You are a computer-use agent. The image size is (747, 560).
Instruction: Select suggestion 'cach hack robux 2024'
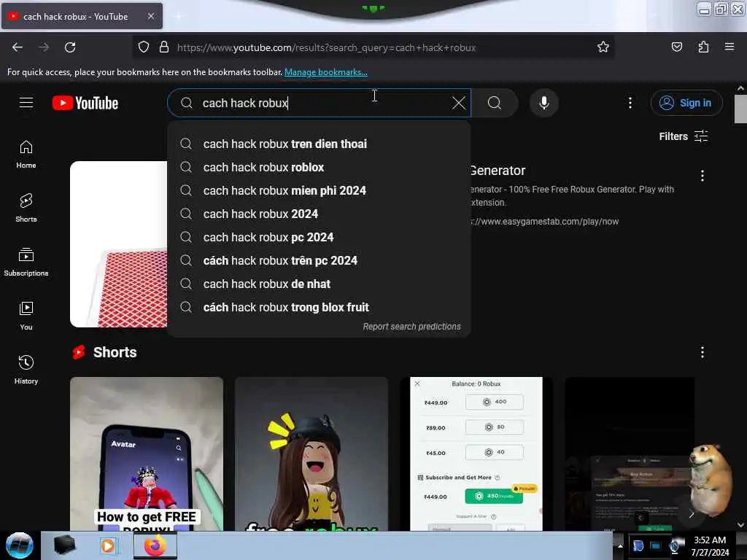coord(319,214)
